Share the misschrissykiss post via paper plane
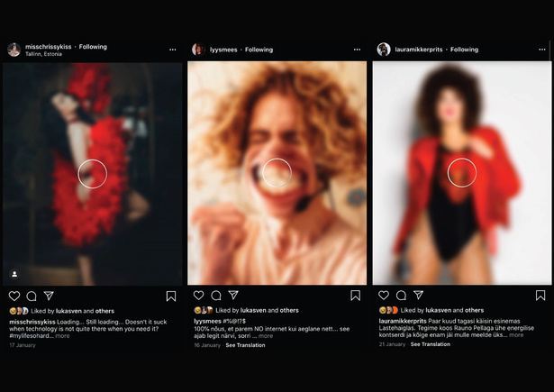The image size is (554, 392). [49, 296]
